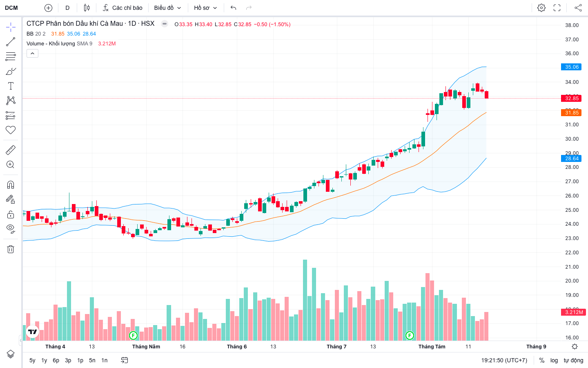Select the crosshair cursor tool

pos(11,27)
